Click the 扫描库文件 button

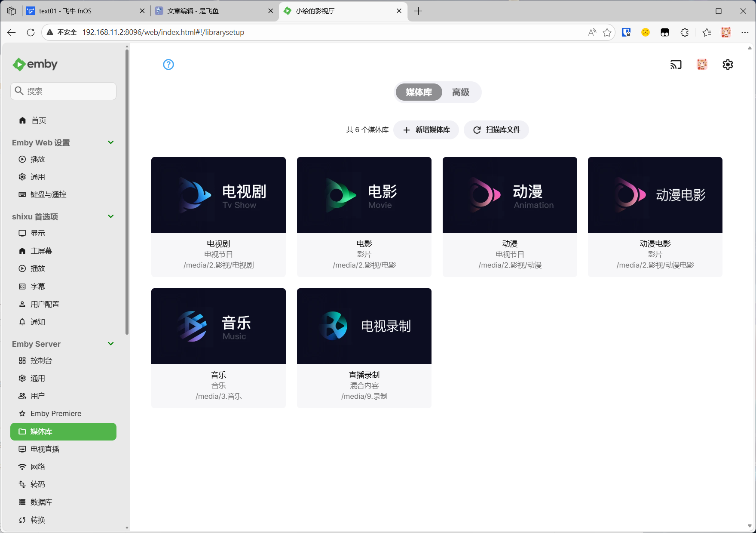click(496, 130)
